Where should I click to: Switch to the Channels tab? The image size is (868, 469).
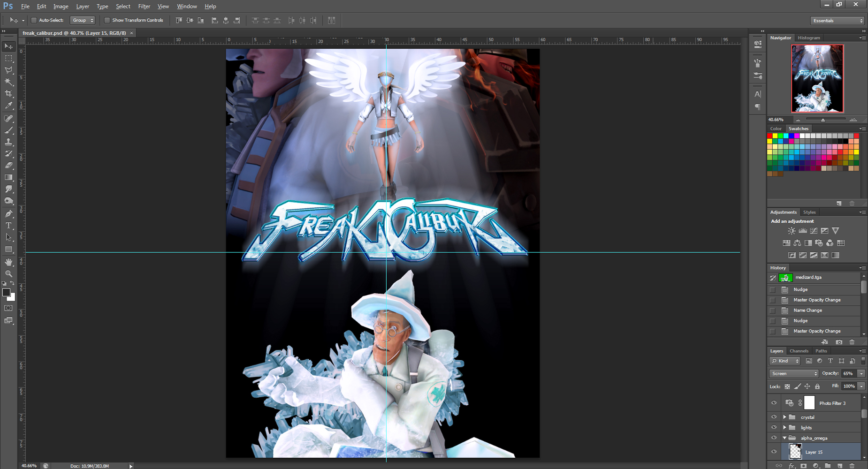(x=799, y=351)
